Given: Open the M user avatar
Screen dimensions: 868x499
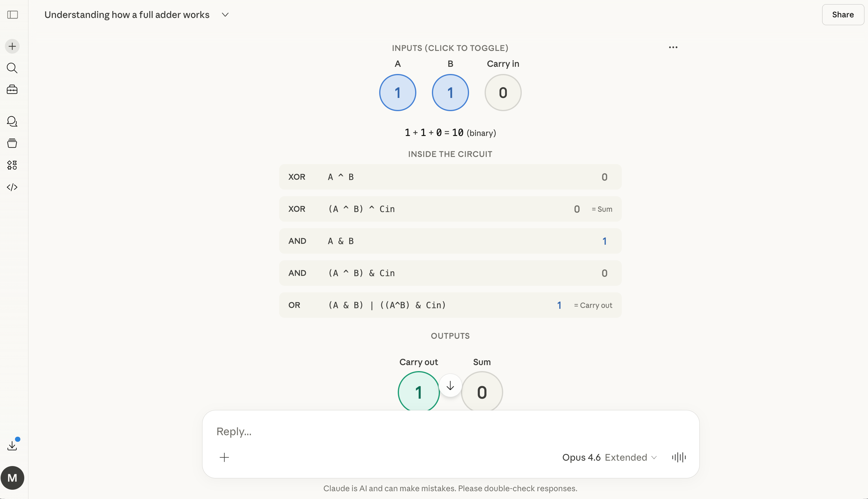Looking at the screenshot, I should click(x=12, y=478).
